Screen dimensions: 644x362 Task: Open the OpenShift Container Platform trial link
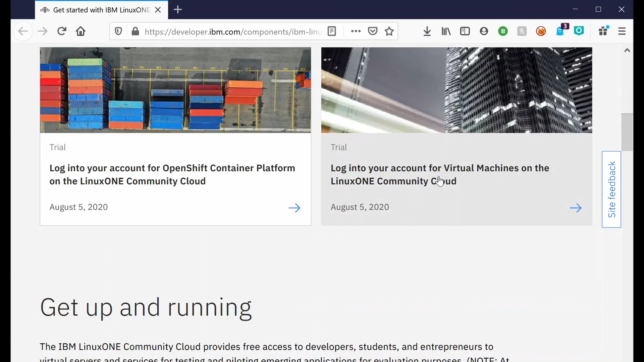point(172,175)
